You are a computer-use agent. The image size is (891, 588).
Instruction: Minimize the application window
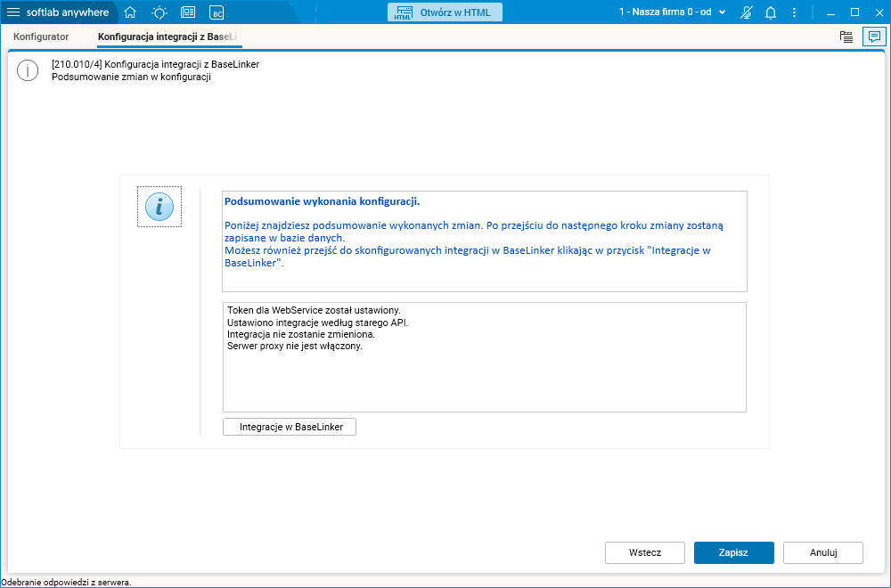point(830,12)
